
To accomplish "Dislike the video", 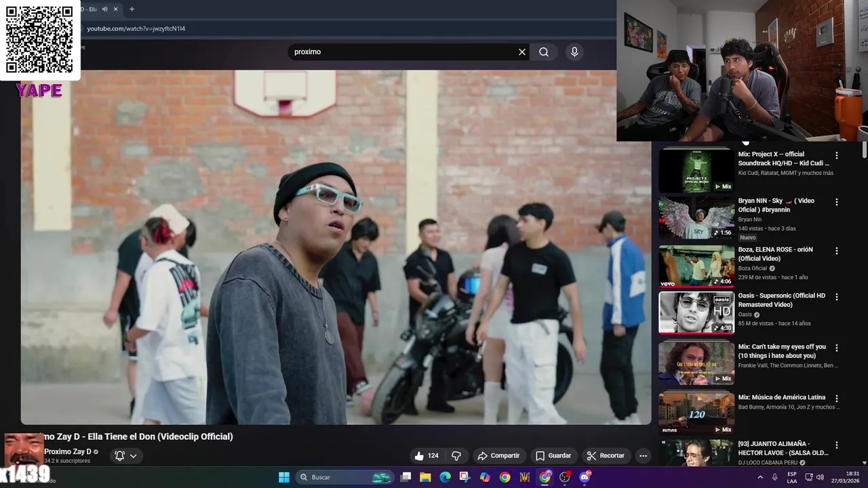I will [456, 455].
